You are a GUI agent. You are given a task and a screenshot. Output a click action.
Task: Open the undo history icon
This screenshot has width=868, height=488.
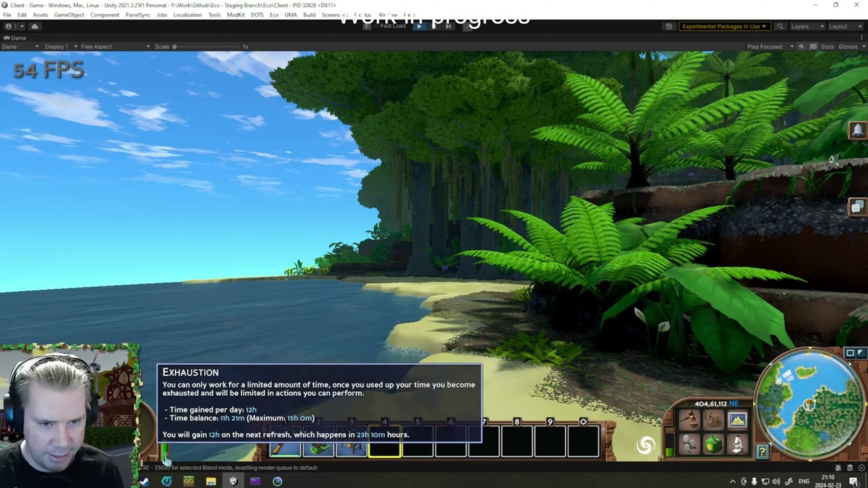(669, 26)
